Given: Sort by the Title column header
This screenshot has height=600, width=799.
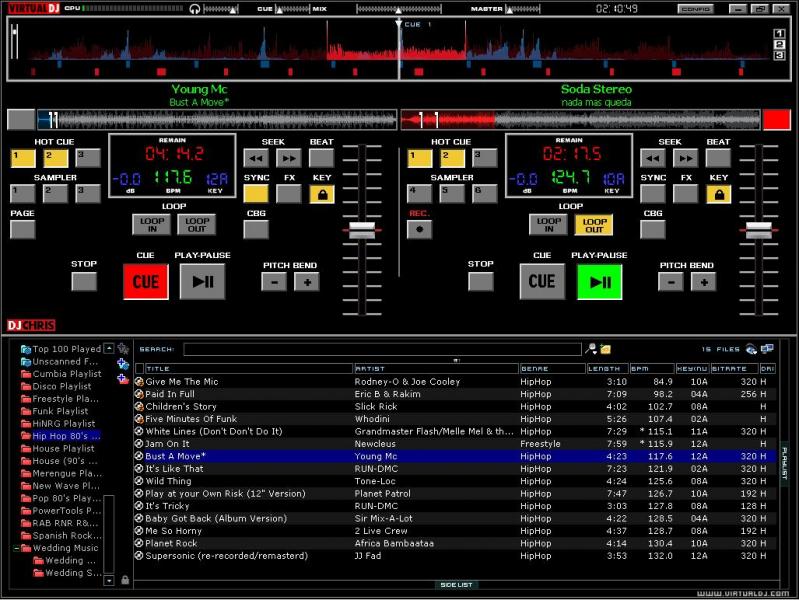Looking at the screenshot, I should (249, 369).
